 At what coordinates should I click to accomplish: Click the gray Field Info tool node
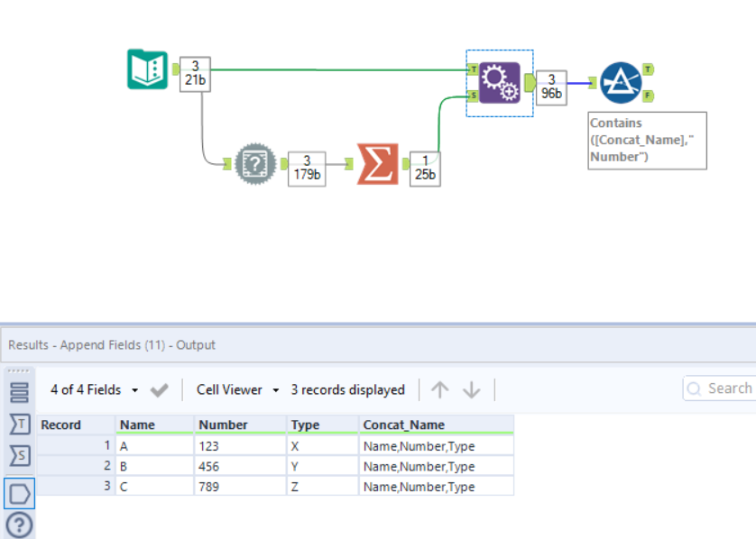[254, 163]
